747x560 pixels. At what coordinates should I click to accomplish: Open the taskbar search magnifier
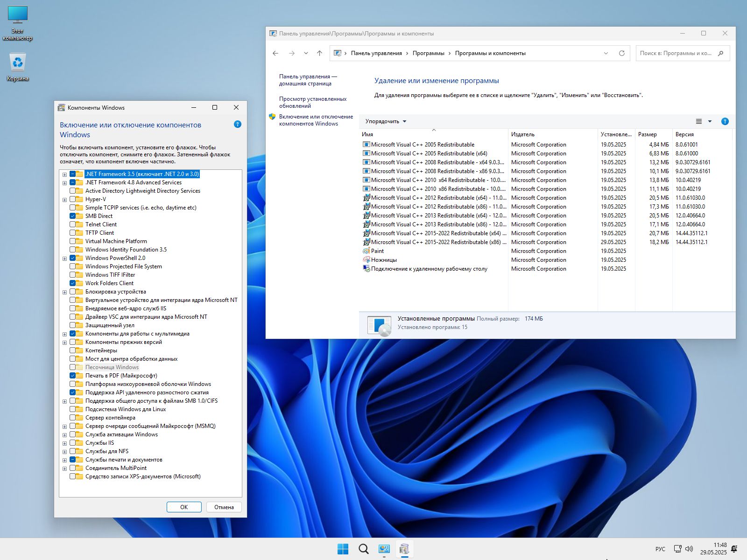pyautogui.click(x=364, y=549)
